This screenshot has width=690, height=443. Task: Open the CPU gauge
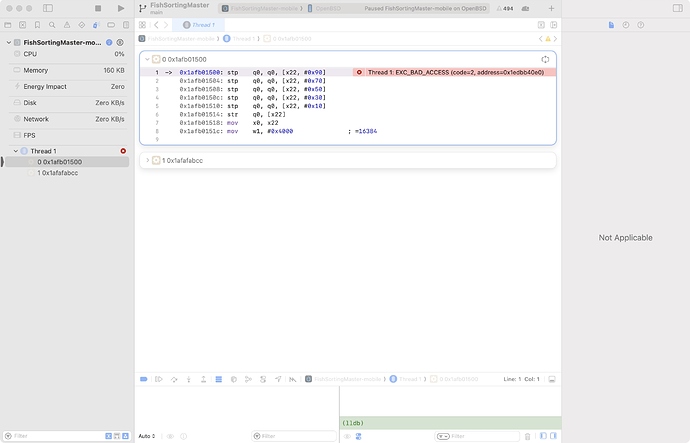[x=68, y=54]
